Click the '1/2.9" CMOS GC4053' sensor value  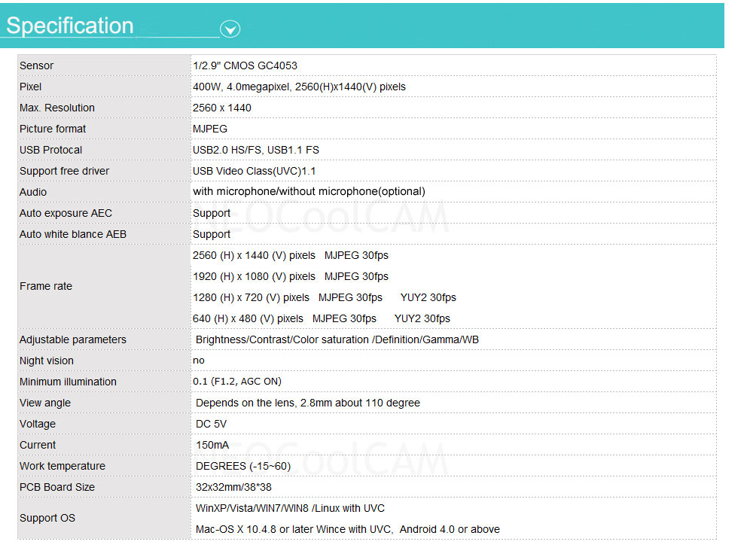point(245,65)
